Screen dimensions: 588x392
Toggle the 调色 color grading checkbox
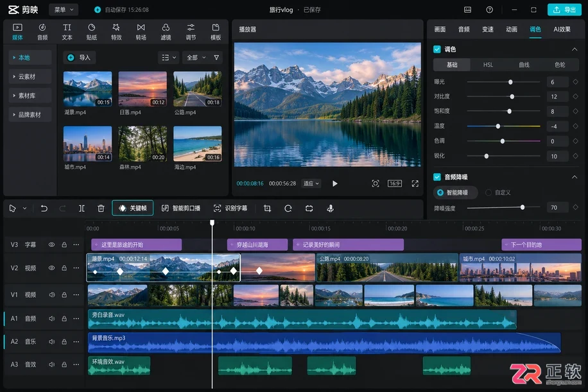coord(437,49)
